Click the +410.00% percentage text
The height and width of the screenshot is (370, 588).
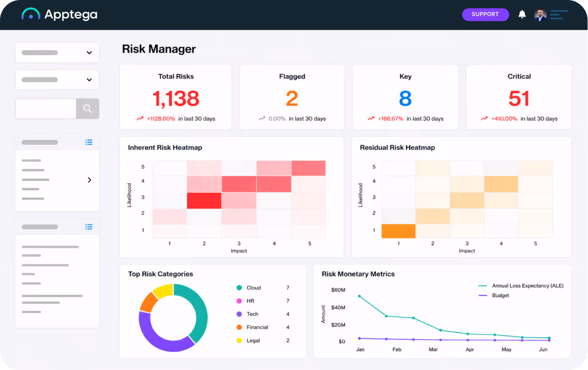coord(504,119)
